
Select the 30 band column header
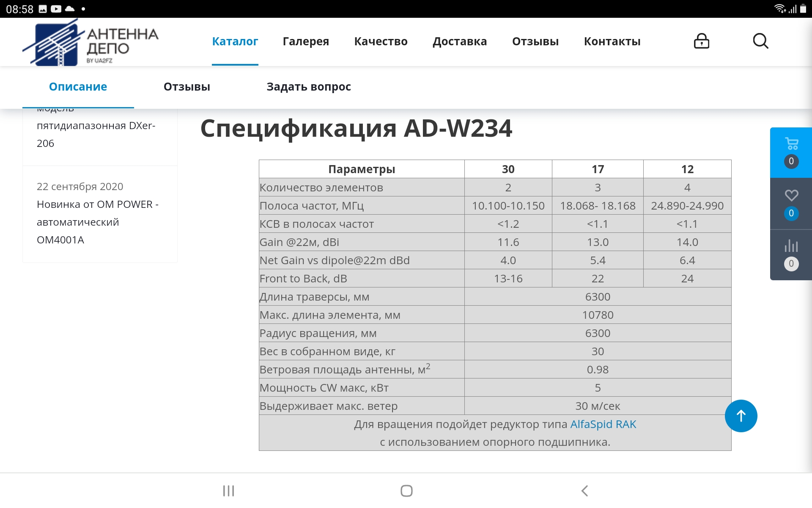508,169
